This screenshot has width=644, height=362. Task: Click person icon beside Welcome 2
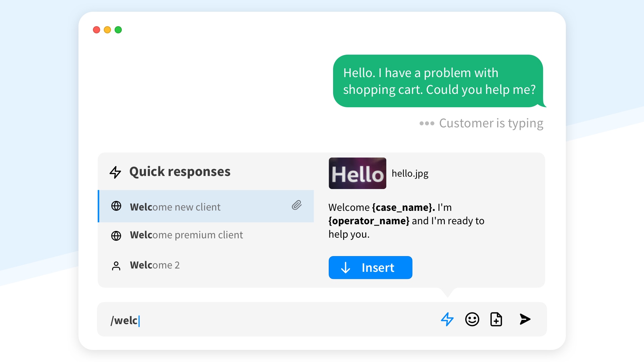(116, 266)
